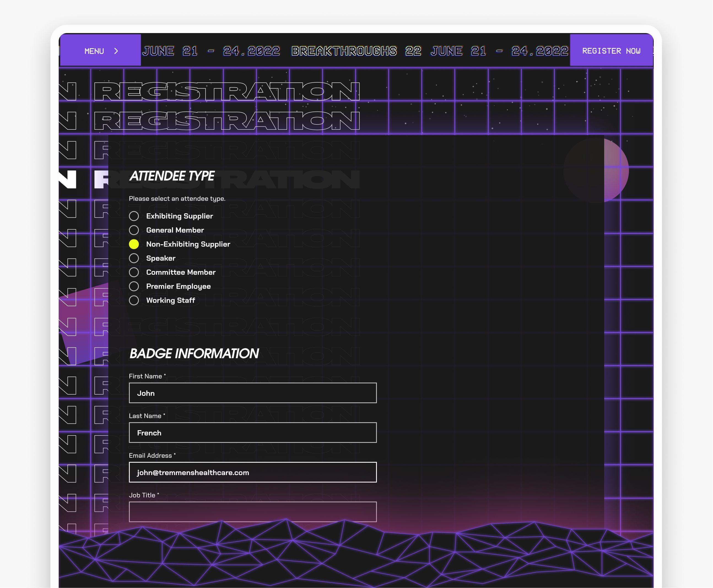
Task: Click the Working Staff label text
Action: [171, 300]
